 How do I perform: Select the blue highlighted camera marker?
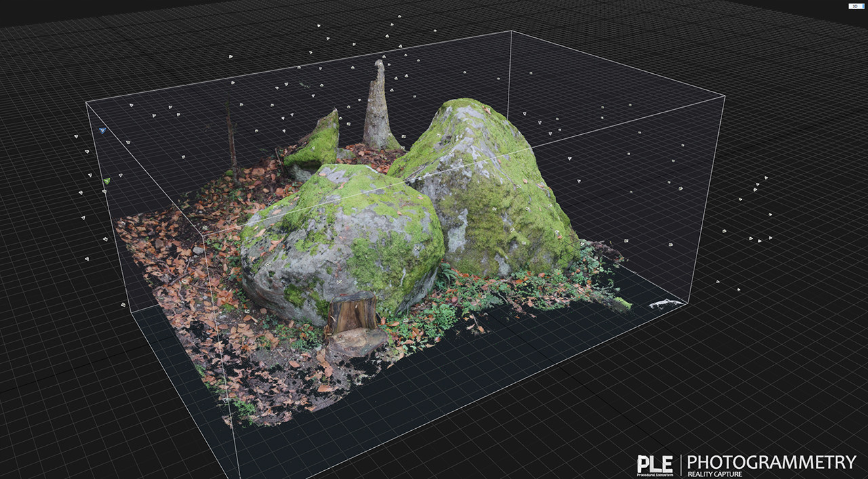[x=102, y=130]
